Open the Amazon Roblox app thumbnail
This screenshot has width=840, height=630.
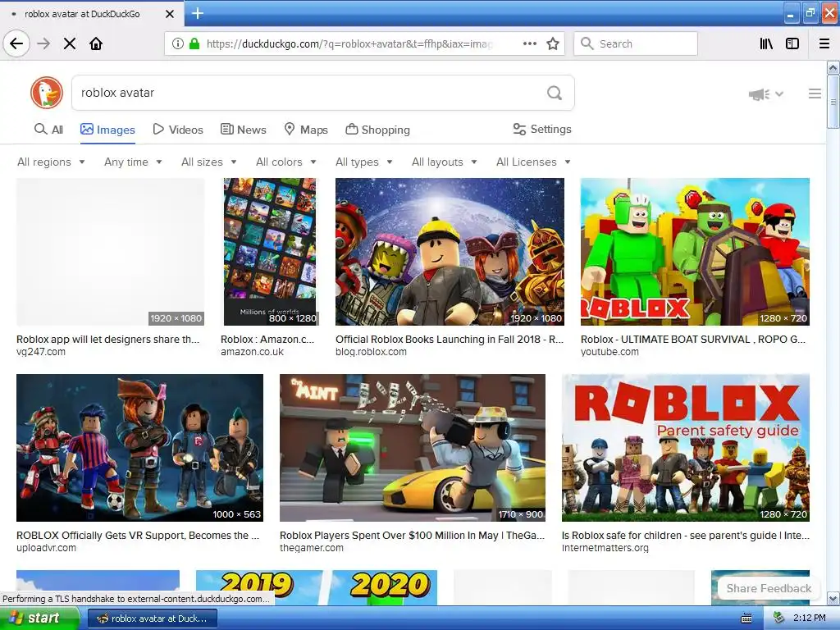[269, 252]
